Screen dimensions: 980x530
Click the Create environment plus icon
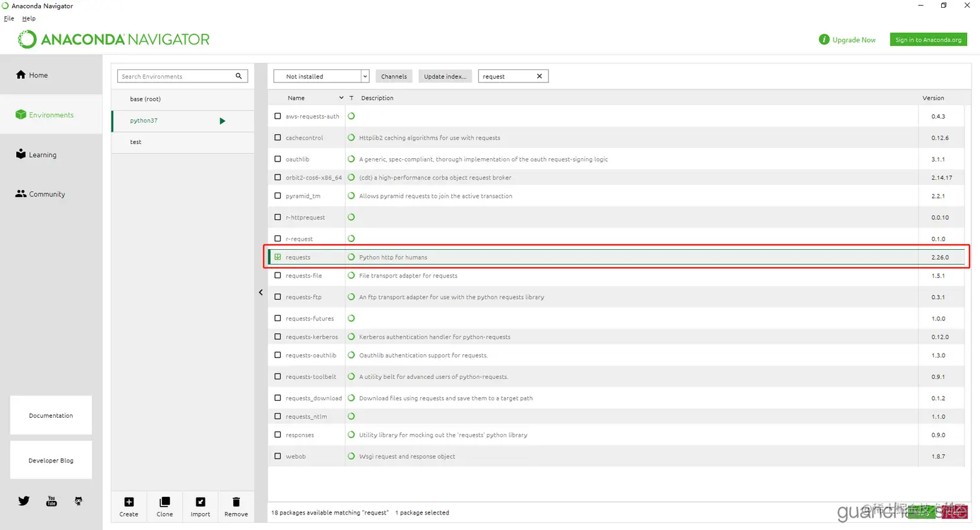coord(129,502)
